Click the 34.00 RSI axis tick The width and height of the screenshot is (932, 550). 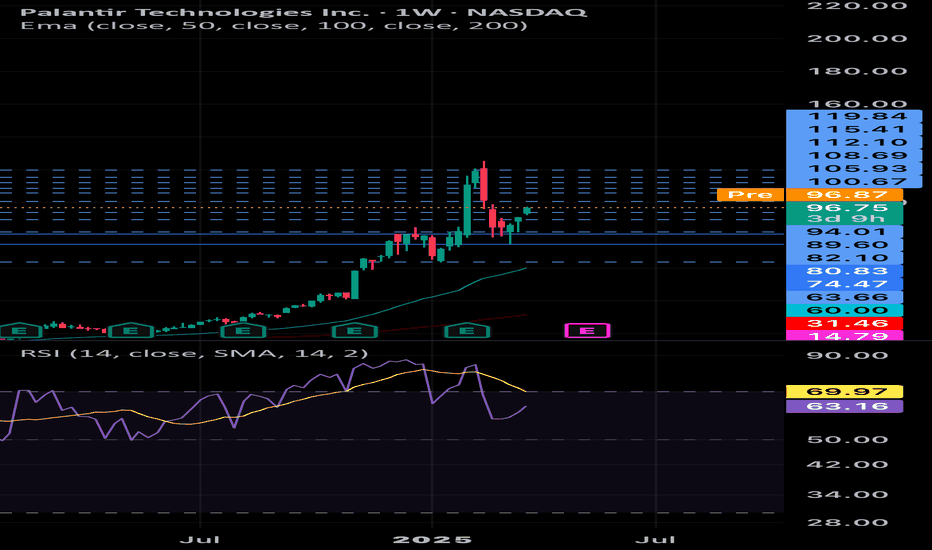847,495
